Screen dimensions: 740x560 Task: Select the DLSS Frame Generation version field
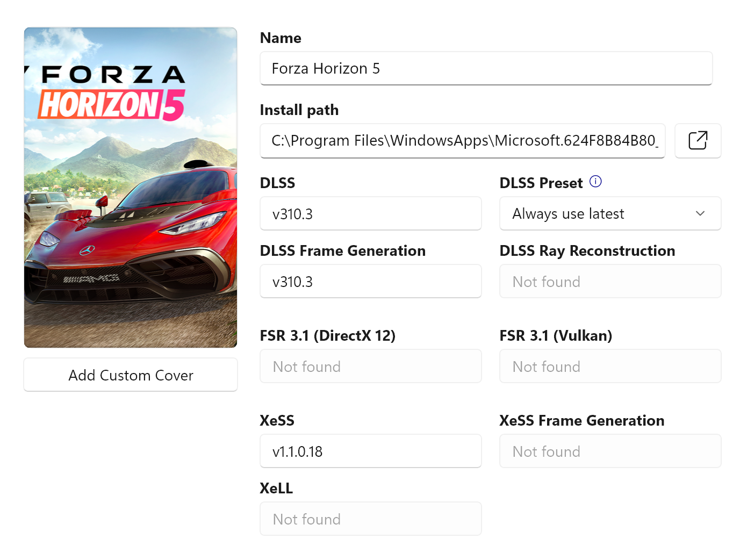[x=370, y=282]
